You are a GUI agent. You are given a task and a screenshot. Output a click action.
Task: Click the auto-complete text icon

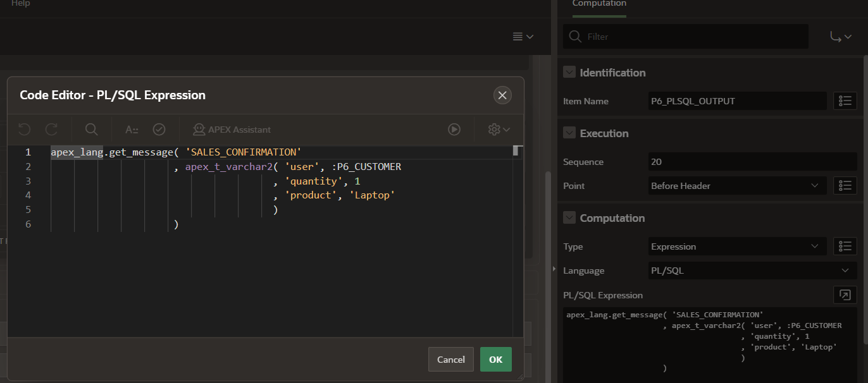pos(132,130)
